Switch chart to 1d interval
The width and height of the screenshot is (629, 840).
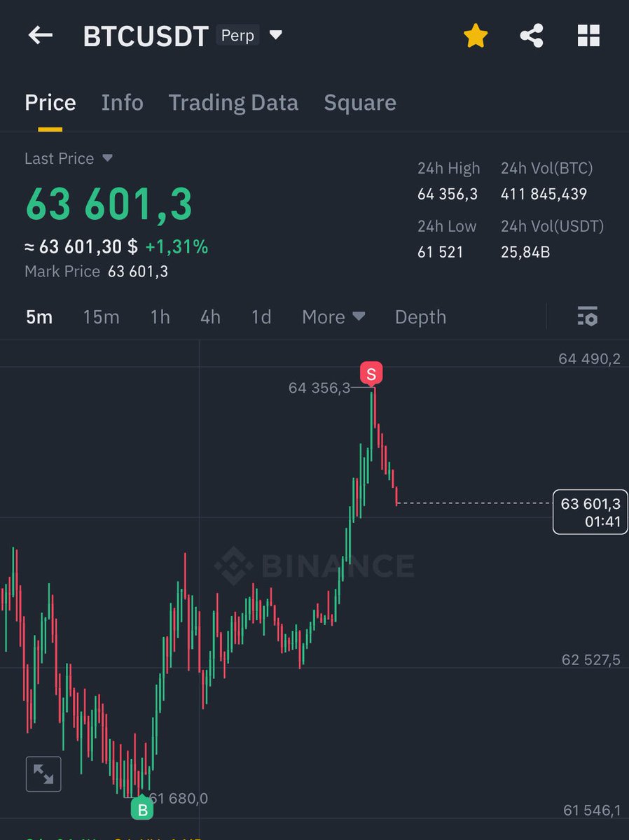tap(261, 317)
